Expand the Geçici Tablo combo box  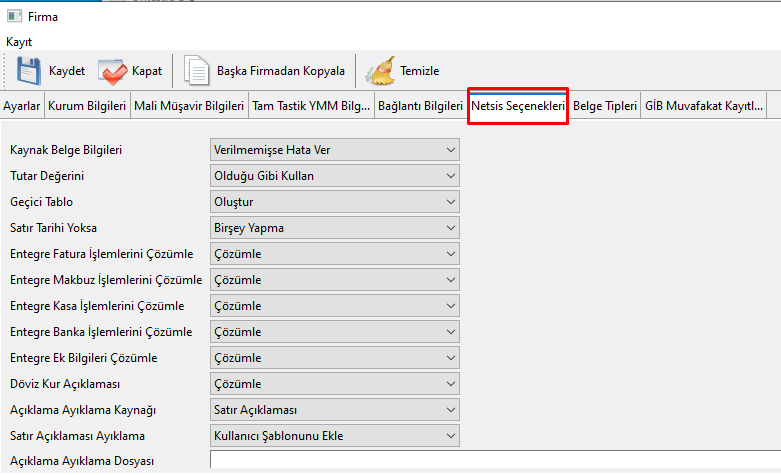(334, 202)
